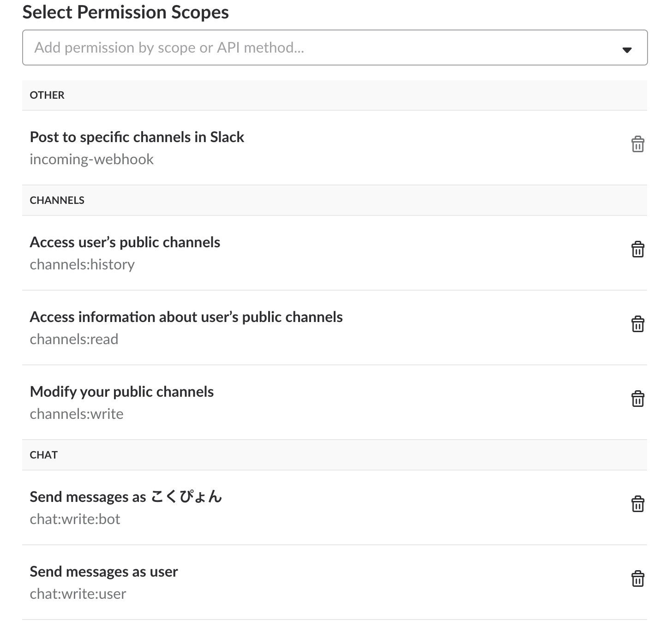The height and width of the screenshot is (632, 672).
Task: Trash the chat:write:user scope
Action: point(637,579)
